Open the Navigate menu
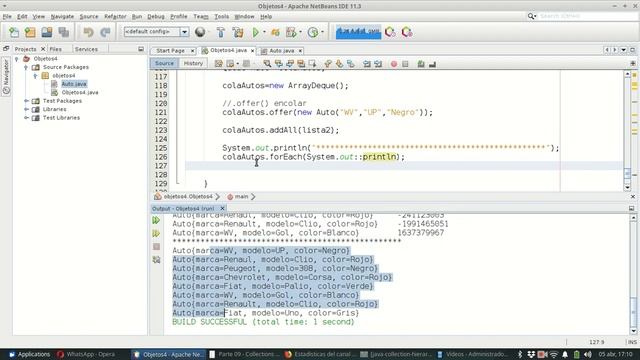This screenshot has width=640, height=360. click(62, 16)
